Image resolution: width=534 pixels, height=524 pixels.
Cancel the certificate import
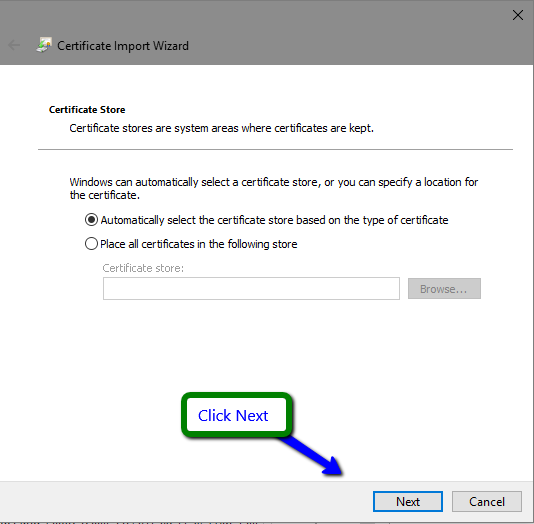(x=487, y=501)
